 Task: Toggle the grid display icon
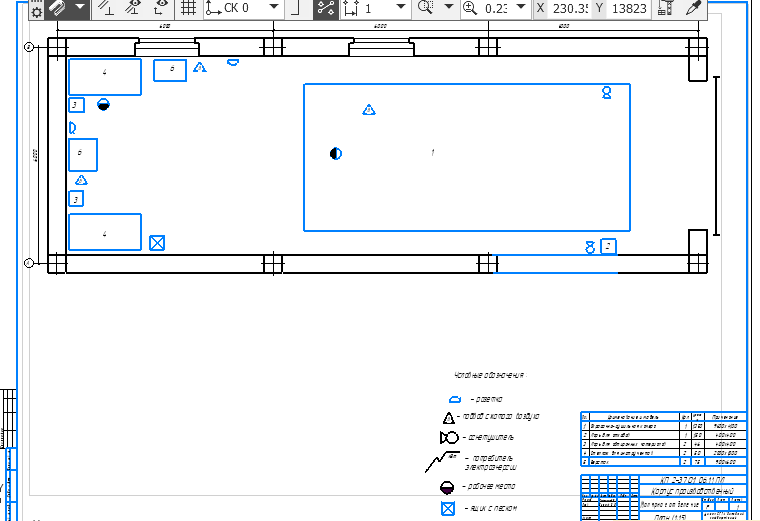point(187,8)
